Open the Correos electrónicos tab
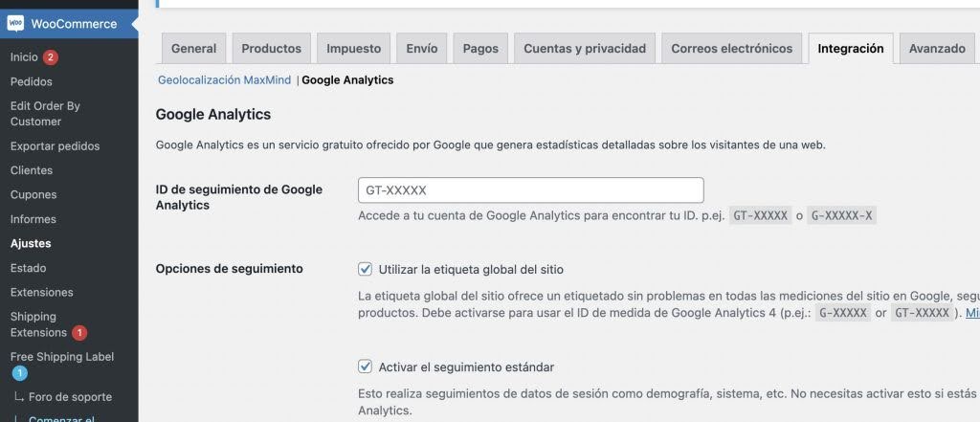This screenshot has width=980, height=422. click(x=731, y=49)
